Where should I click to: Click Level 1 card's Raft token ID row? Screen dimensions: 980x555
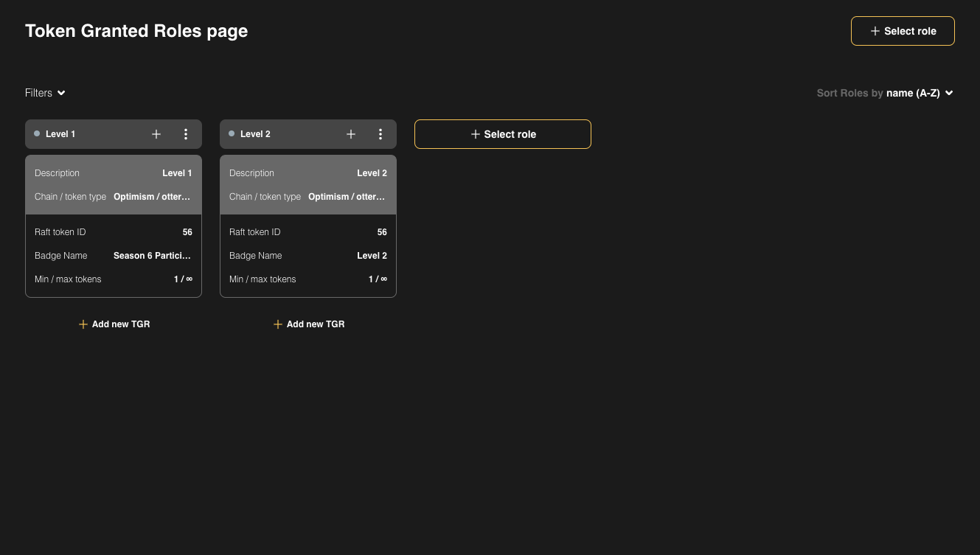pyautogui.click(x=114, y=232)
